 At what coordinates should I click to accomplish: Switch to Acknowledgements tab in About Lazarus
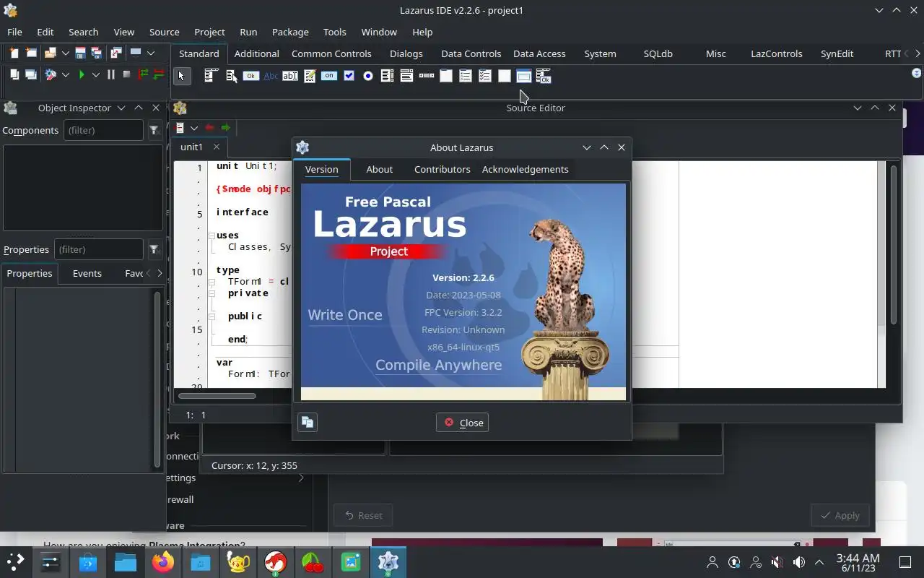pos(525,169)
